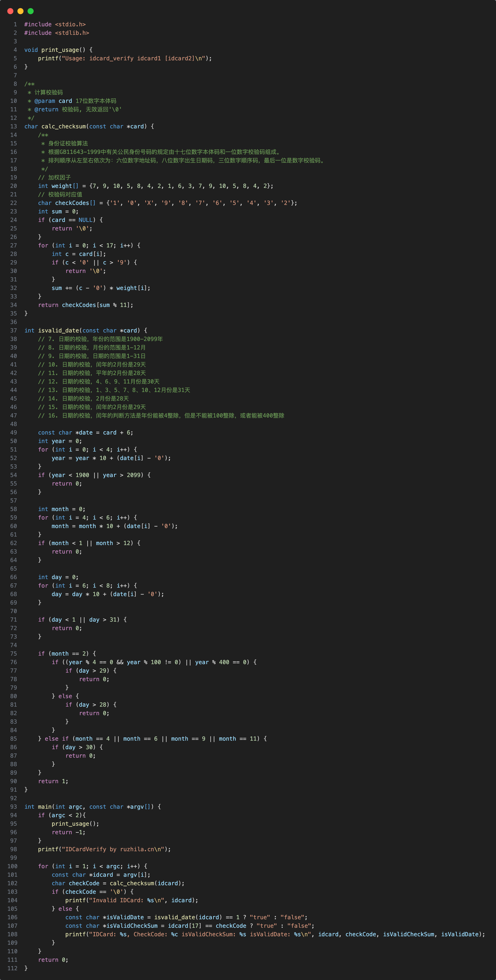This screenshot has width=496, height=980.
Task: Click line number 112 in the gutter
Action: 12,968
